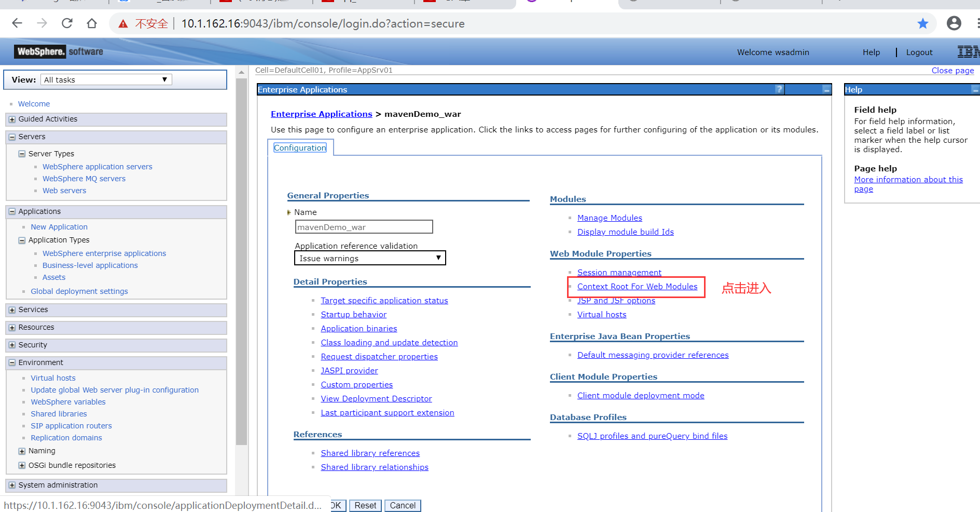This screenshot has height=512, width=980.
Task: Switch to the Configuration tab
Action: (300, 147)
